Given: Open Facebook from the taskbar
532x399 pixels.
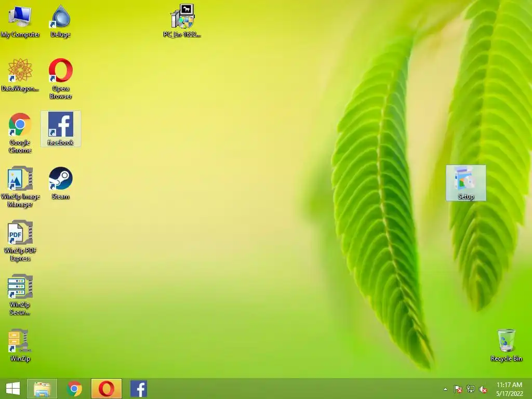Looking at the screenshot, I should tap(139, 389).
